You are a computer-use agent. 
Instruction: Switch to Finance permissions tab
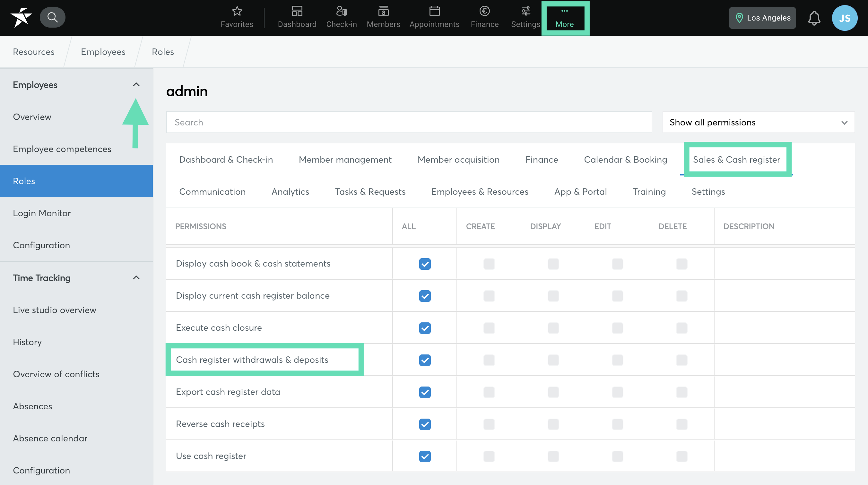coord(542,159)
